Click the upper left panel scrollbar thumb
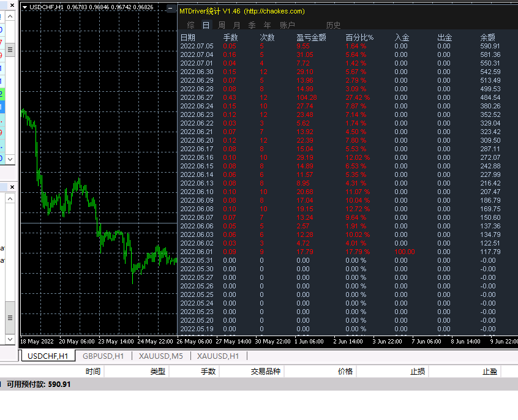This screenshot has height=420, width=518. 10,50
